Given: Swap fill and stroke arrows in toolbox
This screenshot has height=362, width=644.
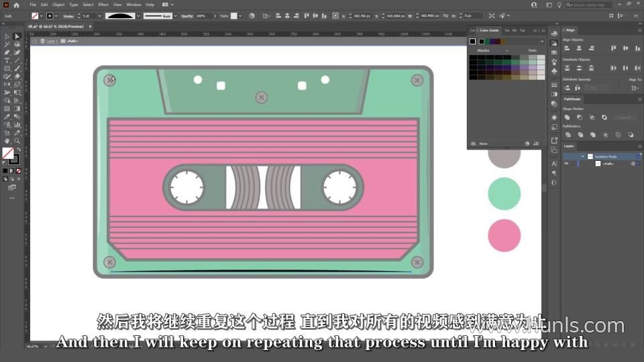Looking at the screenshot, I should coord(19,149).
